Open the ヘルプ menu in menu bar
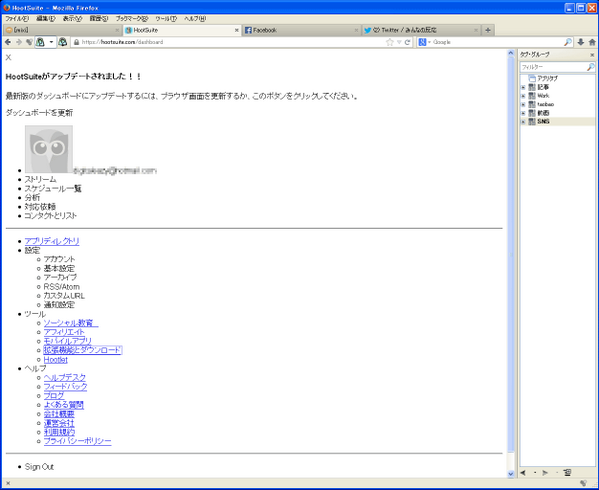The width and height of the screenshot is (599, 490). pos(195,18)
